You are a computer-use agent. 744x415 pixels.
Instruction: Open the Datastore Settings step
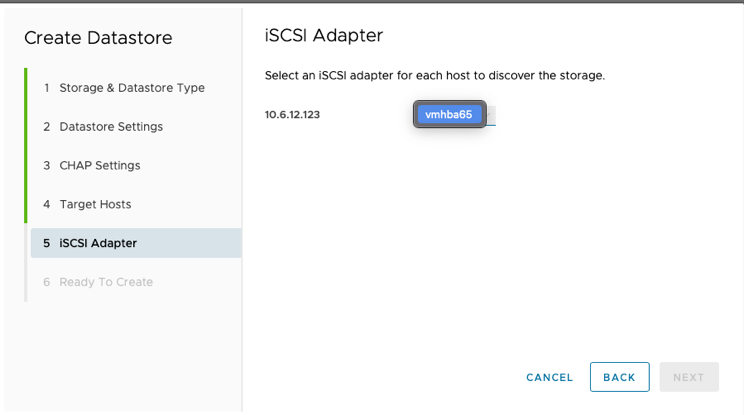point(110,127)
